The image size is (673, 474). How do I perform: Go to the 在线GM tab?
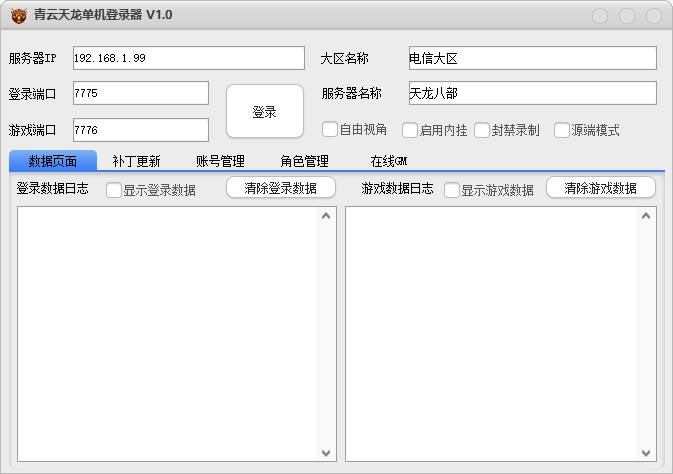point(388,161)
